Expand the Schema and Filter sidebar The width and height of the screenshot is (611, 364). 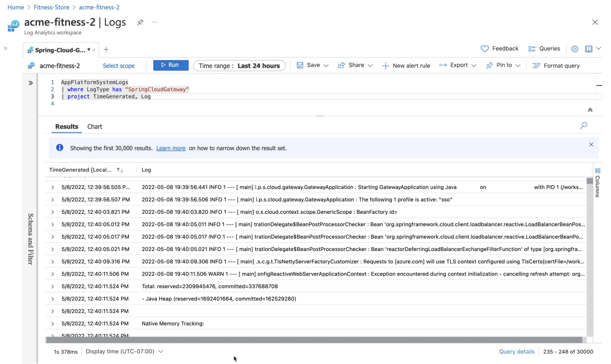(31, 83)
